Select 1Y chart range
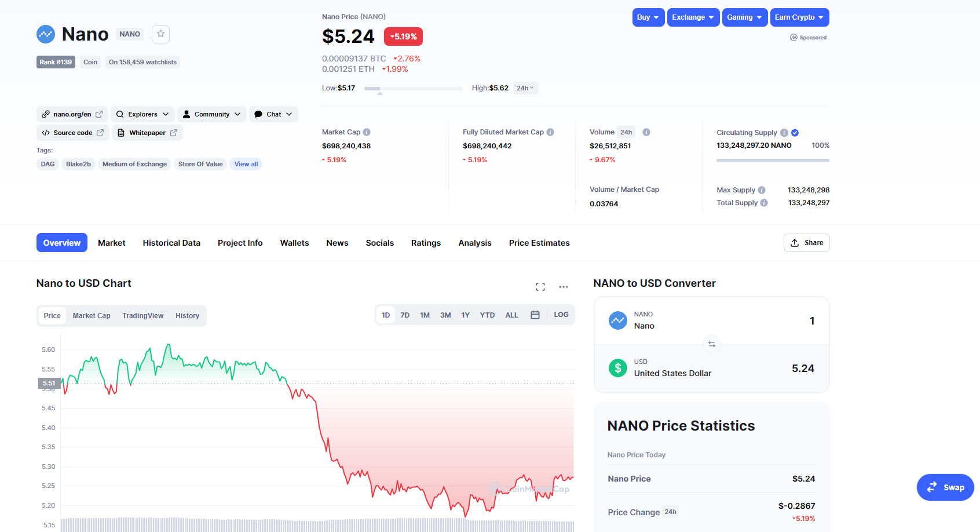This screenshot has height=532, width=980. 465,315
